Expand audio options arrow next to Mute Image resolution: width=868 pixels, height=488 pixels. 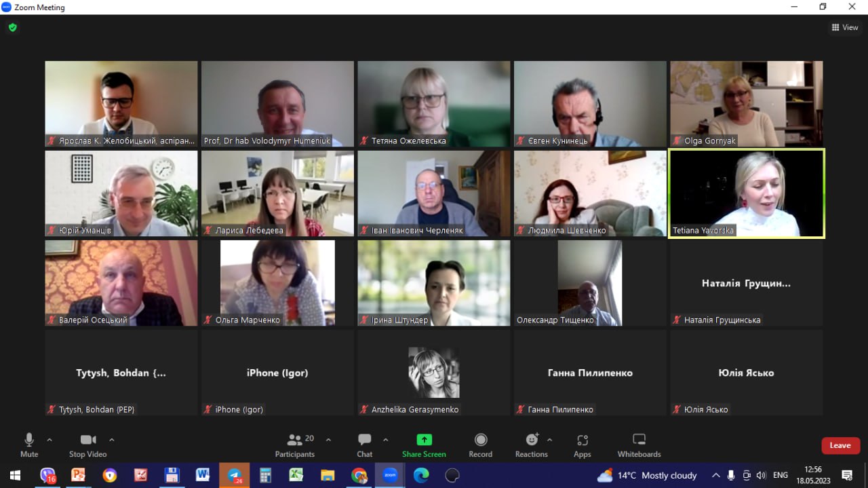(x=50, y=440)
